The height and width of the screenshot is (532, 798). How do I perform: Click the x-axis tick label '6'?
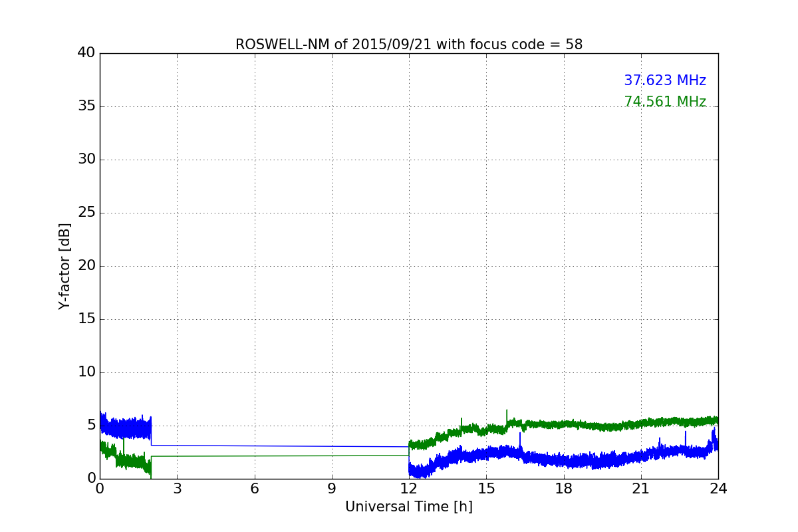(254, 489)
